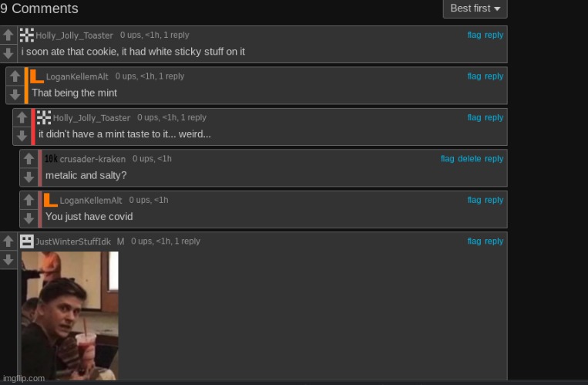
Task: Flag the top Holly_Jolly_Toaster comment
Action: click(474, 35)
